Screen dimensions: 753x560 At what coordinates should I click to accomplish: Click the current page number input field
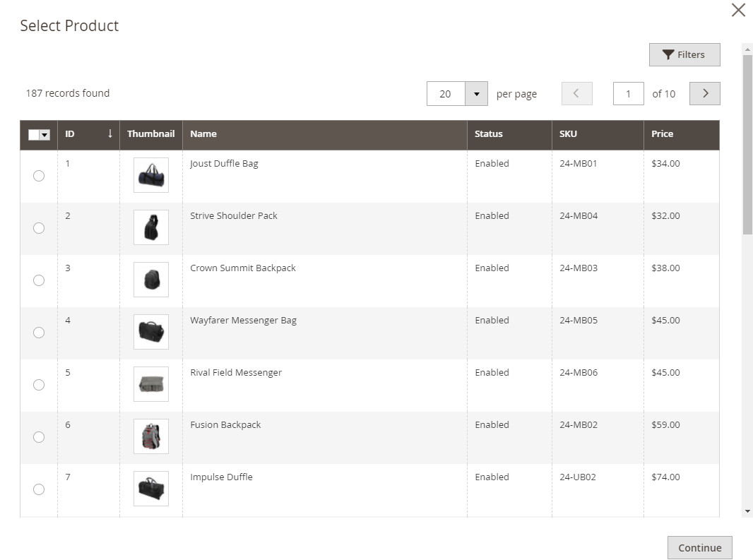click(x=628, y=94)
